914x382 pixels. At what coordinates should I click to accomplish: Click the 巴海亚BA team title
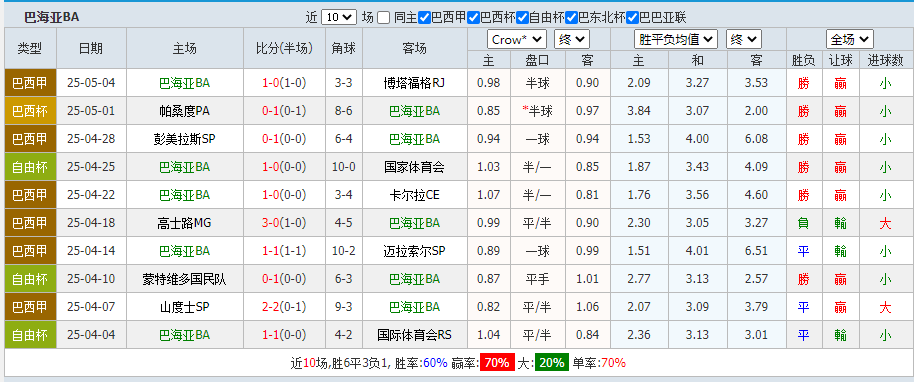pyautogui.click(x=52, y=17)
